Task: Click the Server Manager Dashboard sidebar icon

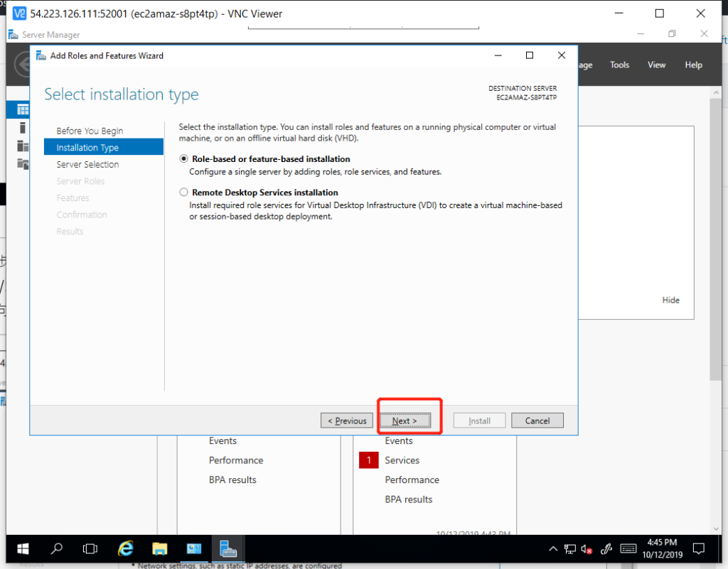Action: point(23,109)
